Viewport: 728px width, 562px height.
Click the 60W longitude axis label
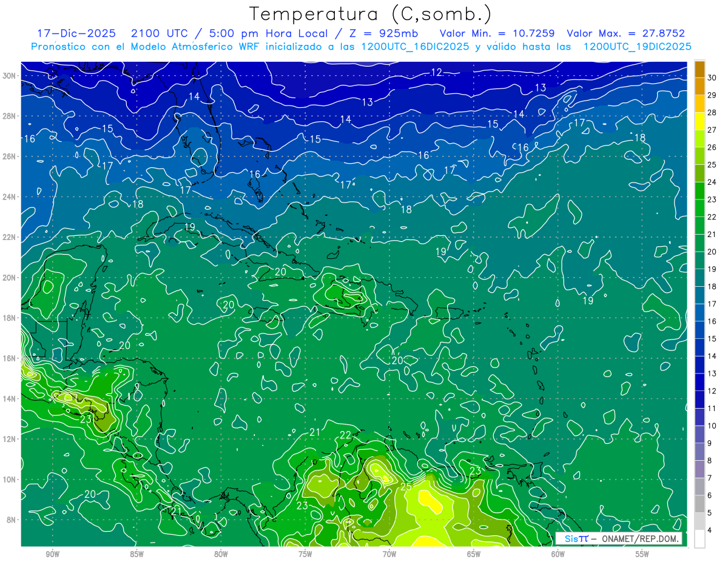[558, 554]
